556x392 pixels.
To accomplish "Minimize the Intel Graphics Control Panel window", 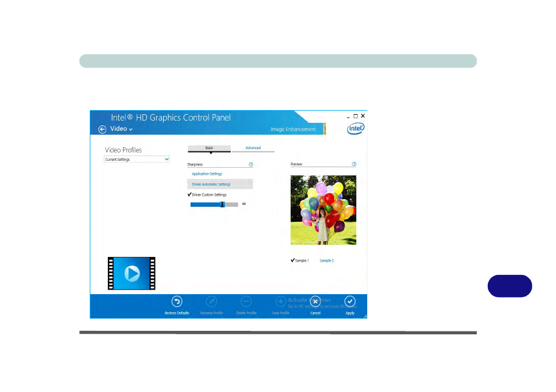I will 348,116.
